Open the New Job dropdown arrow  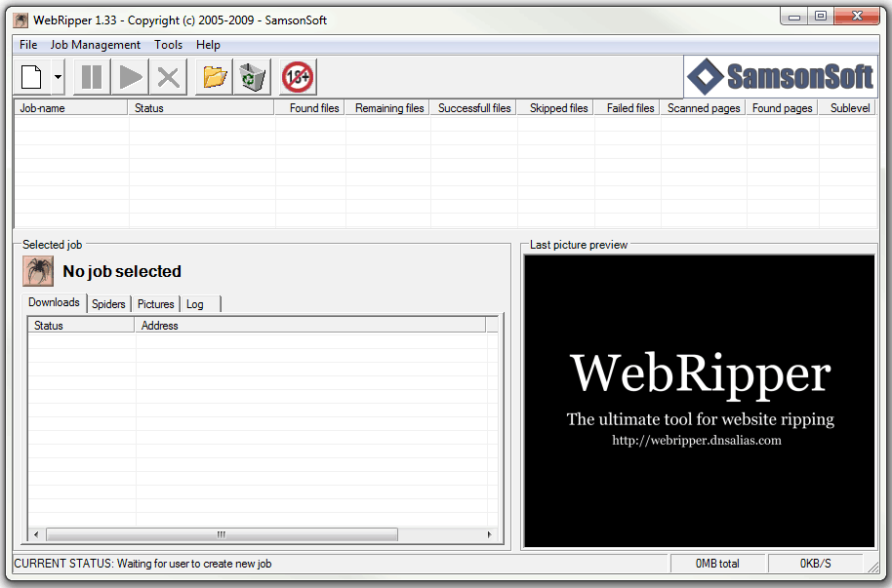point(59,77)
